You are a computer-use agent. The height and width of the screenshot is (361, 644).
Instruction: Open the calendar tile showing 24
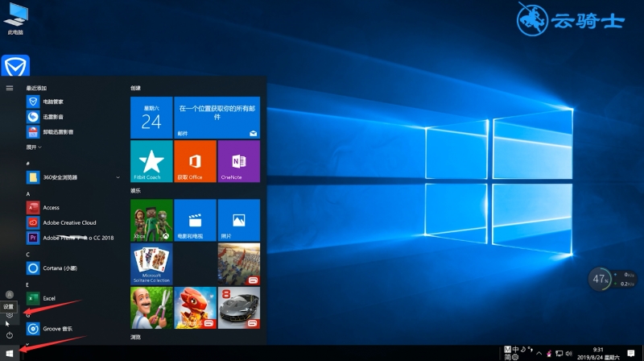pyautogui.click(x=151, y=118)
